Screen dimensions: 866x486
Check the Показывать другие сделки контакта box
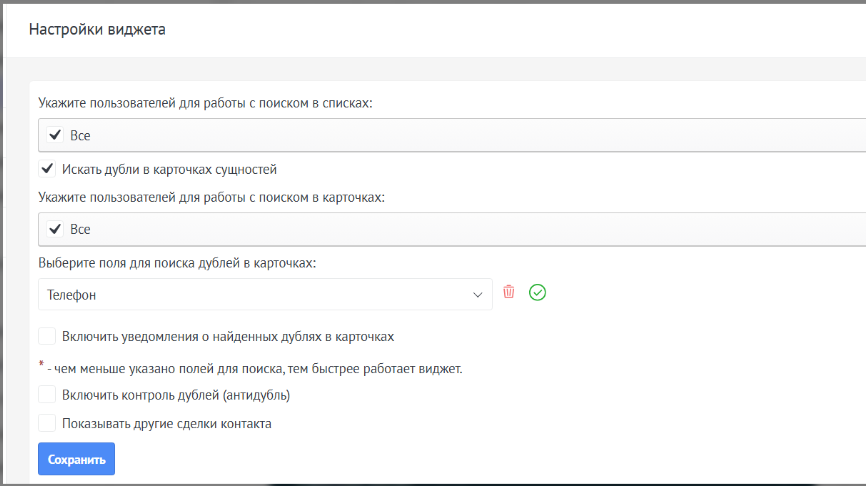point(47,423)
